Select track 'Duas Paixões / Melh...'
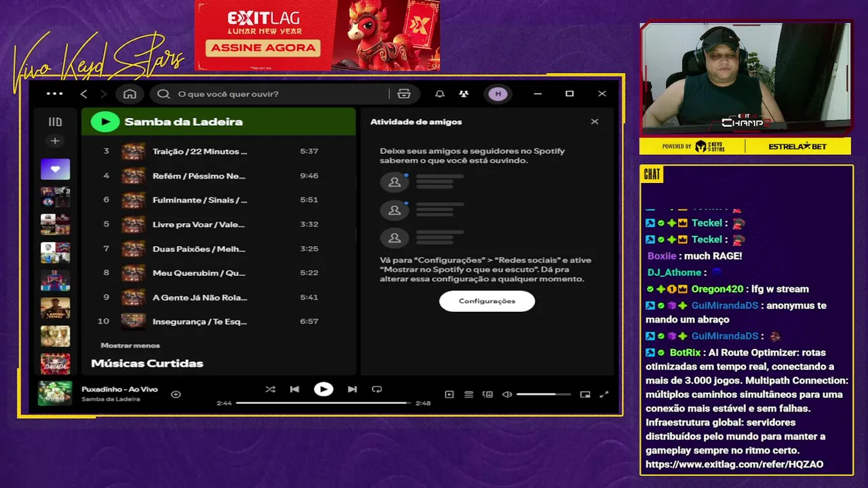This screenshot has height=488, width=868. [199, 249]
